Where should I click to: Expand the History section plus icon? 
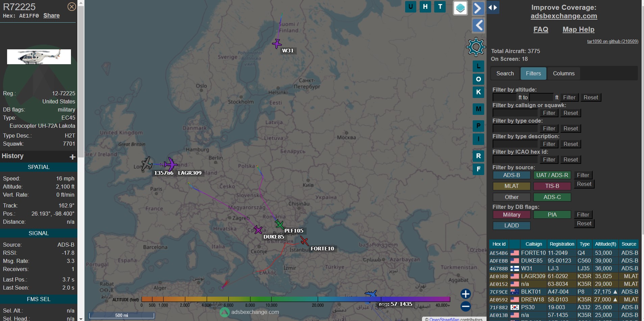(72, 157)
